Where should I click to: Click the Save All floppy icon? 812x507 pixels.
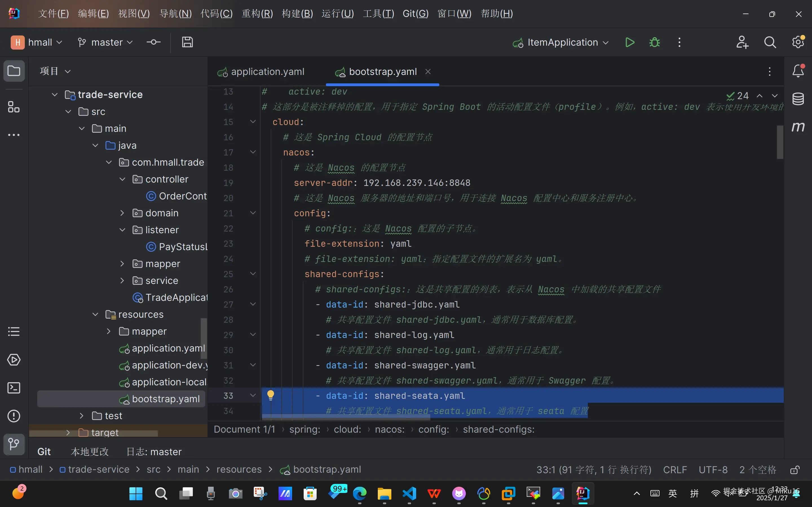[x=187, y=42]
